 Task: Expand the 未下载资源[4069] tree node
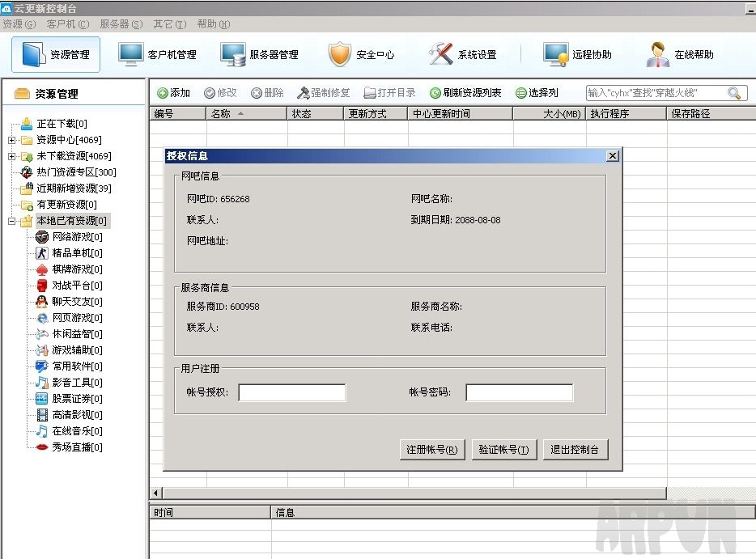pyautogui.click(x=11, y=156)
